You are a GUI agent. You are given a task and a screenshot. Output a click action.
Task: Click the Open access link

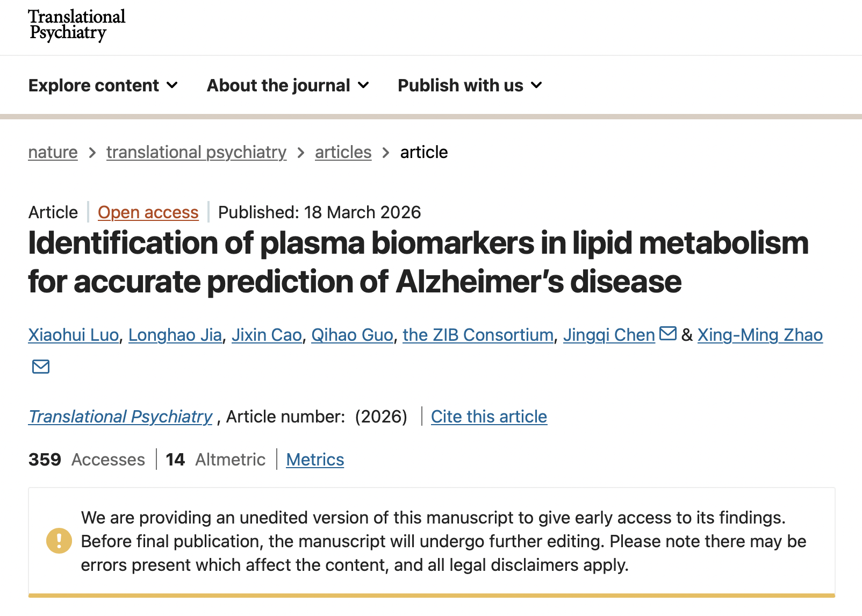(x=148, y=212)
